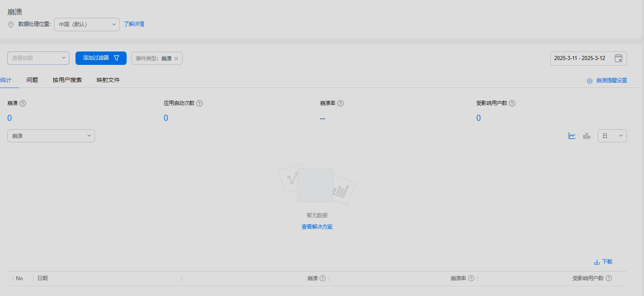Open the 数据处理位置 dropdown

pyautogui.click(x=86, y=24)
